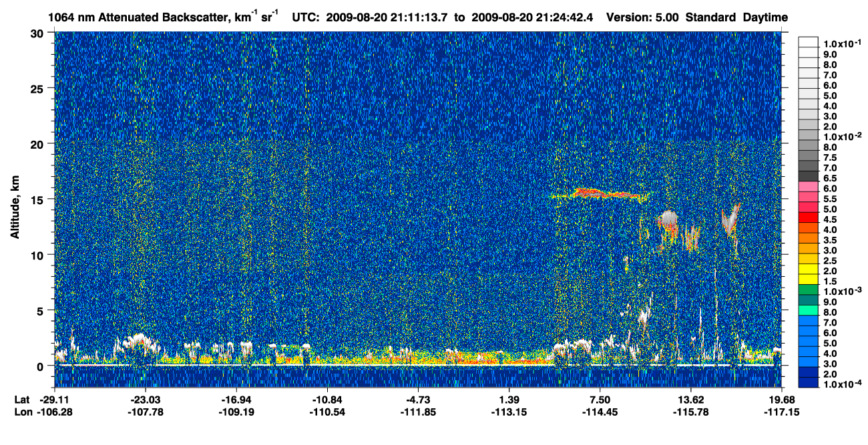Viewport: 868px width, 445px height.
Task: Click latitude value -29.11
Action: [x=53, y=399]
